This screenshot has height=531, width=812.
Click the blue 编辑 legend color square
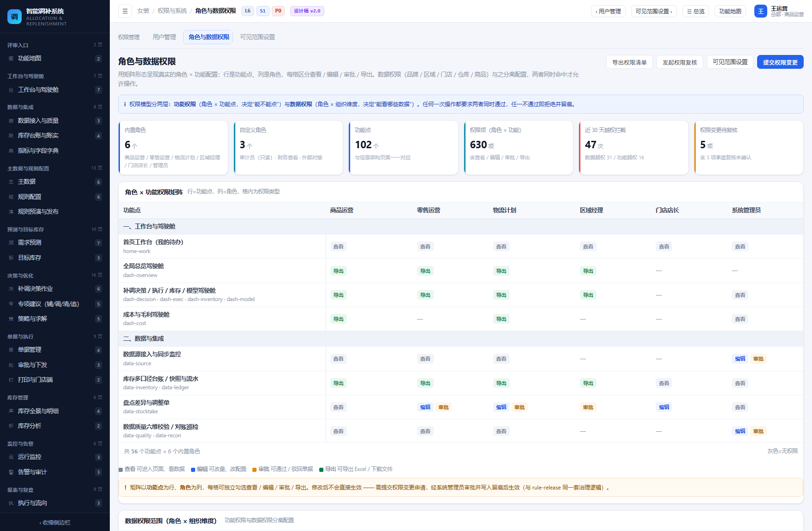click(x=193, y=470)
